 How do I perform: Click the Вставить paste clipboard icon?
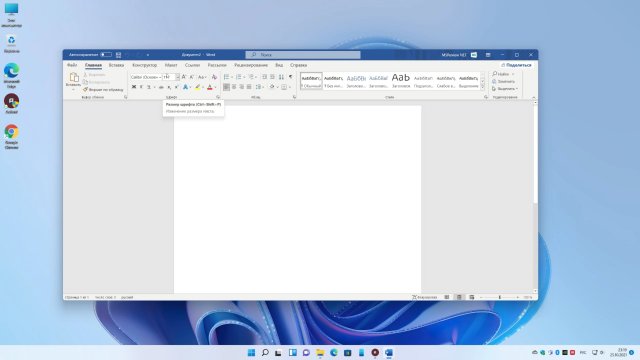74,77
